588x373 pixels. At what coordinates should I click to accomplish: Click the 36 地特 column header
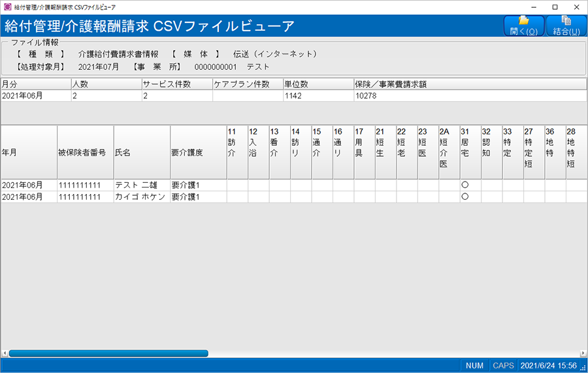555,152
